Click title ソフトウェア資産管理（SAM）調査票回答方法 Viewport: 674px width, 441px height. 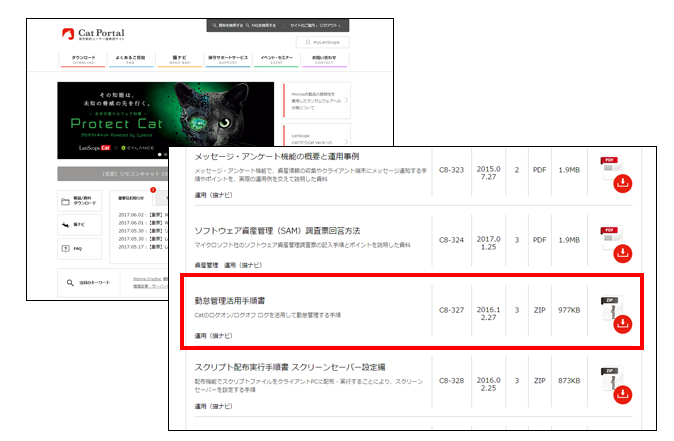277,231
